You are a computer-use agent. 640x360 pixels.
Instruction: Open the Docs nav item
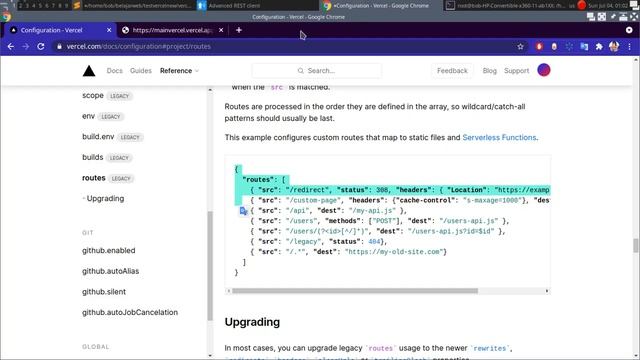click(x=114, y=71)
